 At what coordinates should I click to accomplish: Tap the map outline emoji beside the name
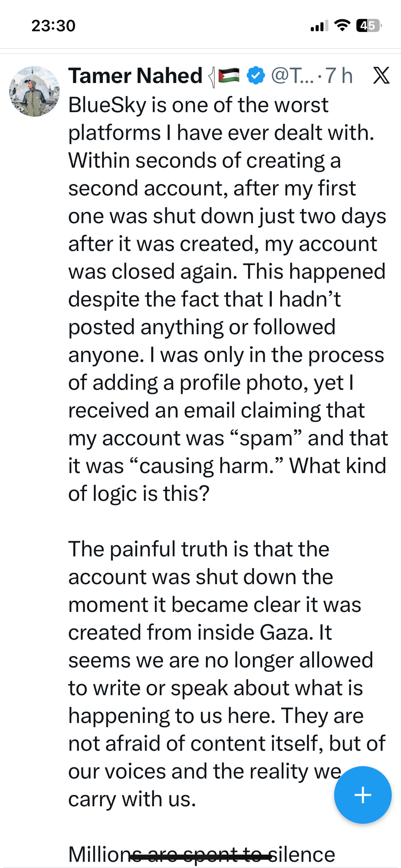click(212, 77)
